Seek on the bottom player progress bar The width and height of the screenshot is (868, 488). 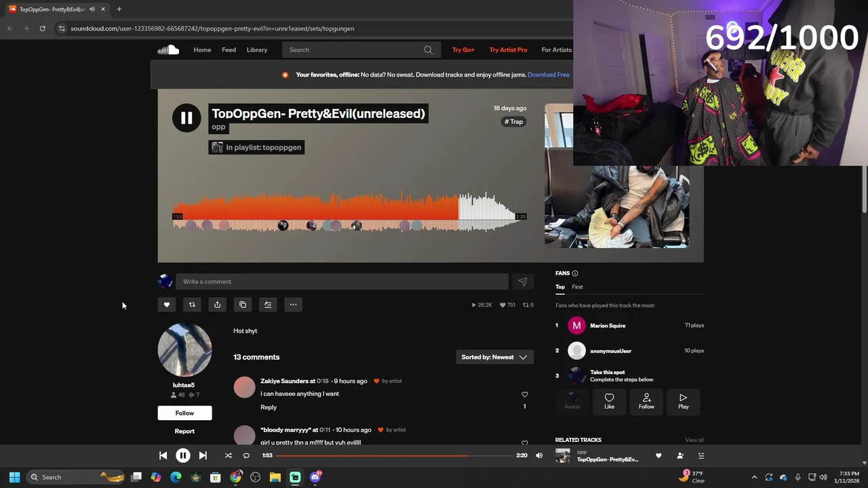[x=395, y=455]
